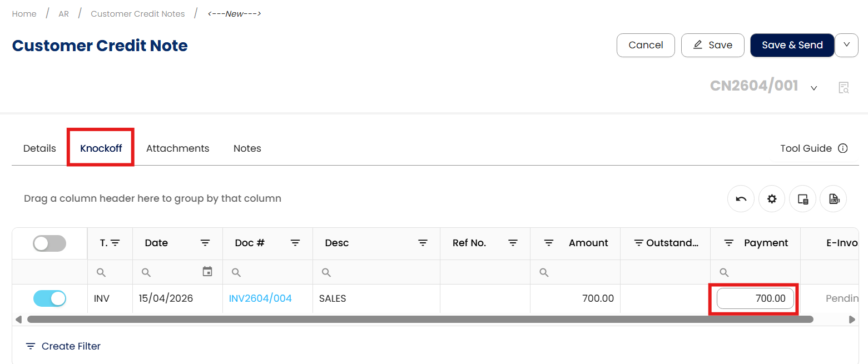Image resolution: width=868 pixels, height=364 pixels.
Task: Open the CN2604/001 document number dropdown
Action: click(x=814, y=88)
